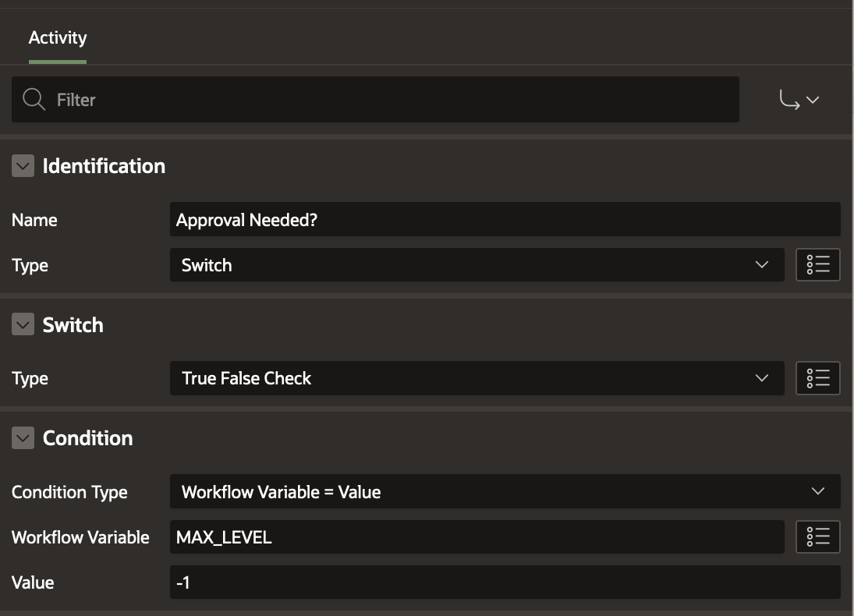854x616 pixels.
Task: Edit the Name field Approval Needed?
Action: (504, 220)
